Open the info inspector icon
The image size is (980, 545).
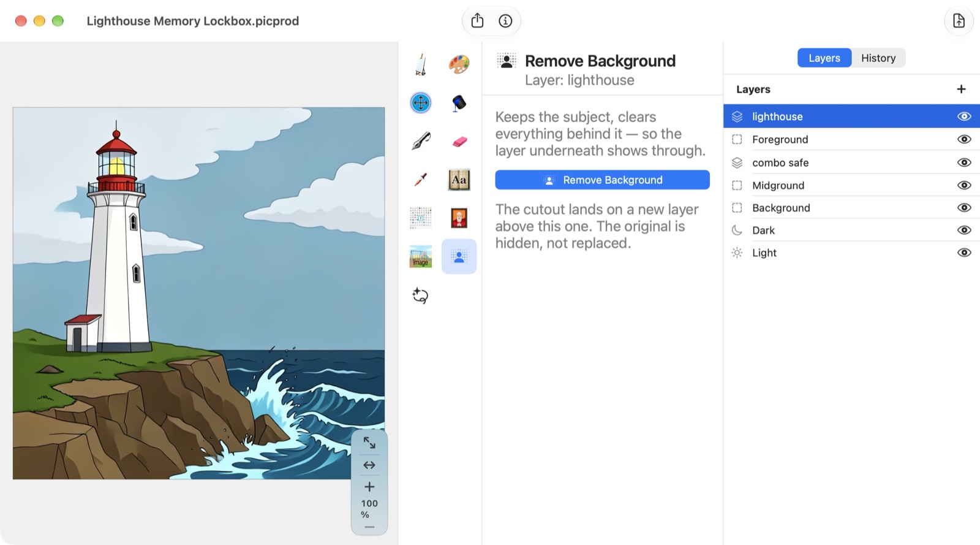[x=505, y=21]
